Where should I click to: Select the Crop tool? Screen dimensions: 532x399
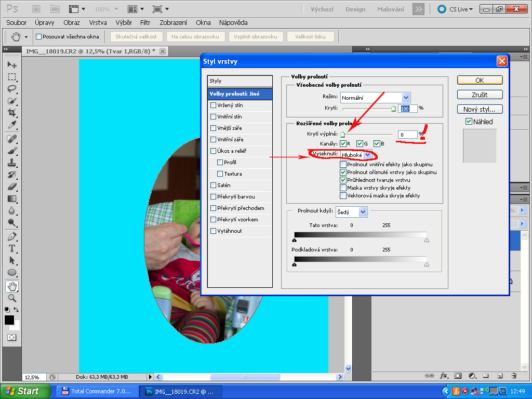[12, 113]
